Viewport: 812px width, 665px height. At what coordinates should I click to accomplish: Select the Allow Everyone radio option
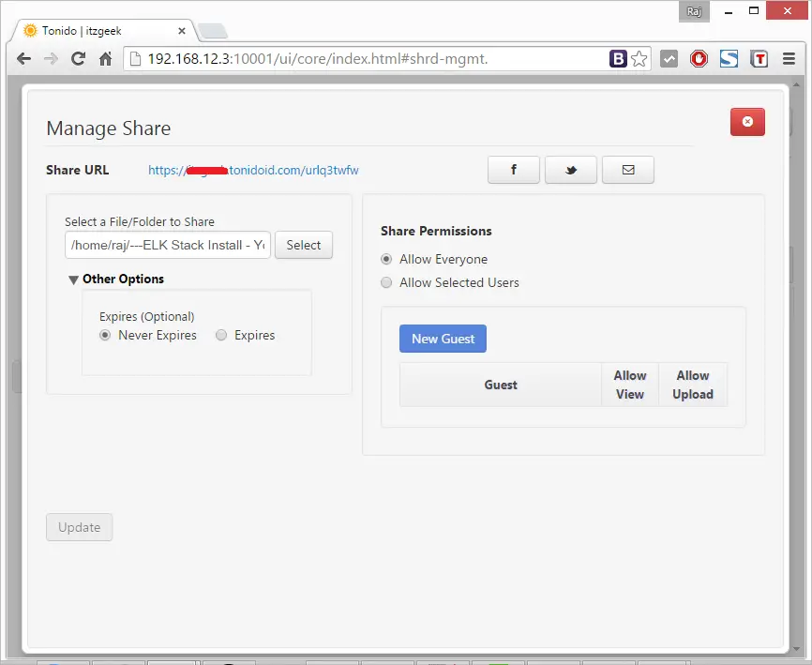(386, 259)
